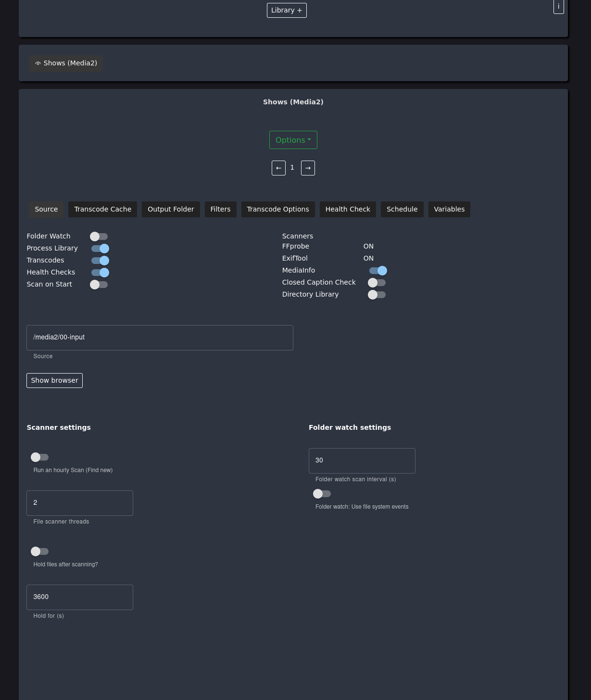This screenshot has width=591, height=700.
Task: Click the Library + button
Action: [287, 10]
